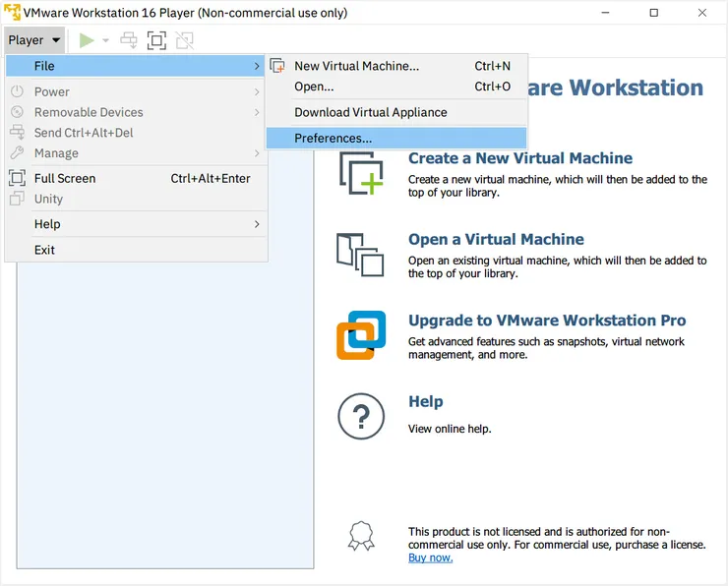Click the Open a Virtual Machine icon
728x586 pixels.
[x=360, y=255]
